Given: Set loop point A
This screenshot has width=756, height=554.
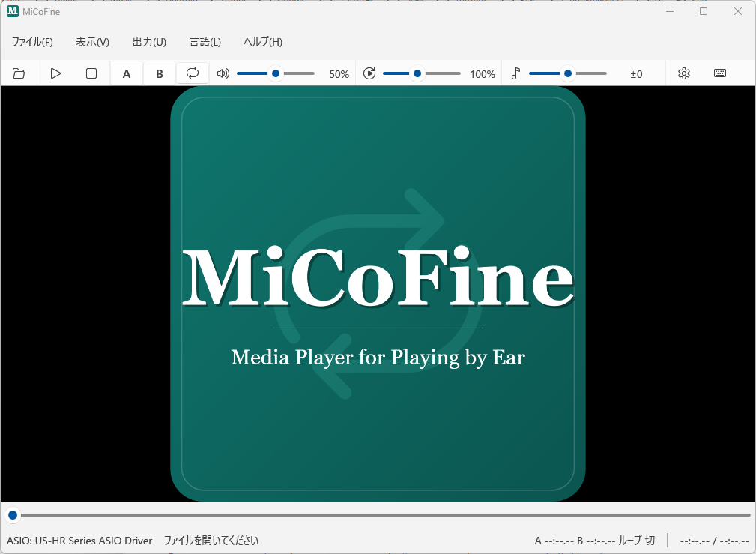Looking at the screenshot, I should (127, 73).
